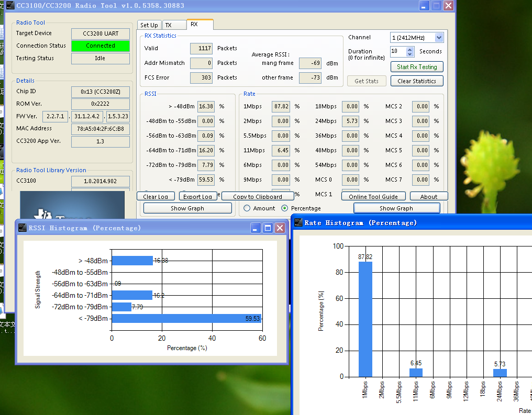The width and height of the screenshot is (532, 415).
Task: Open the Online Tool Guide
Action: [373, 197]
